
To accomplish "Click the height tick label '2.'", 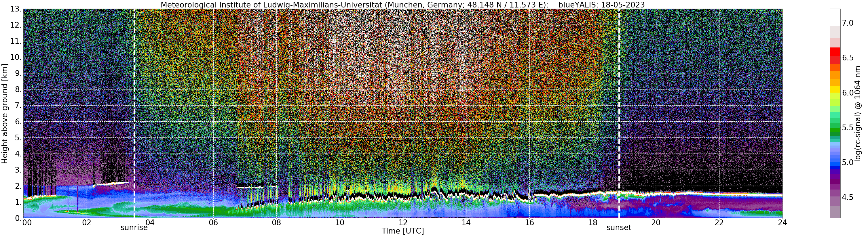I will [18, 186].
